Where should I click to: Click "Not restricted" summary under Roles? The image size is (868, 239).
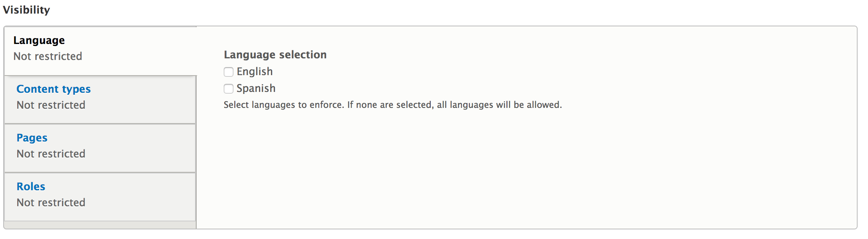click(x=51, y=203)
